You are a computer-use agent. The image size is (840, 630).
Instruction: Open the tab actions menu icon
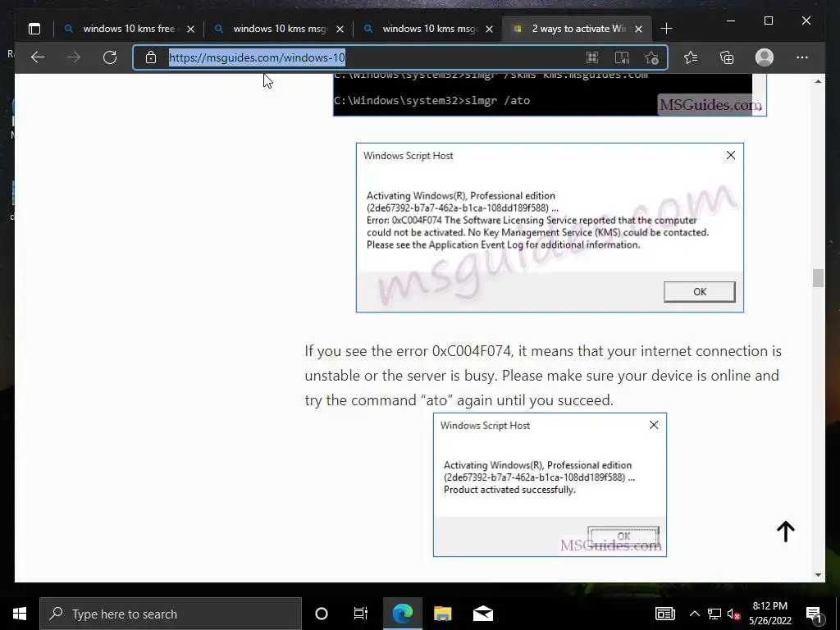click(x=34, y=29)
